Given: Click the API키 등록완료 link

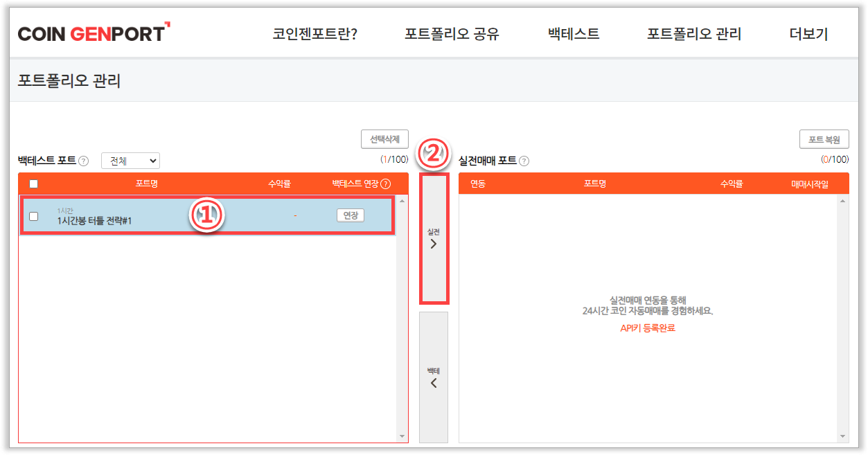Looking at the screenshot, I should pyautogui.click(x=647, y=328).
